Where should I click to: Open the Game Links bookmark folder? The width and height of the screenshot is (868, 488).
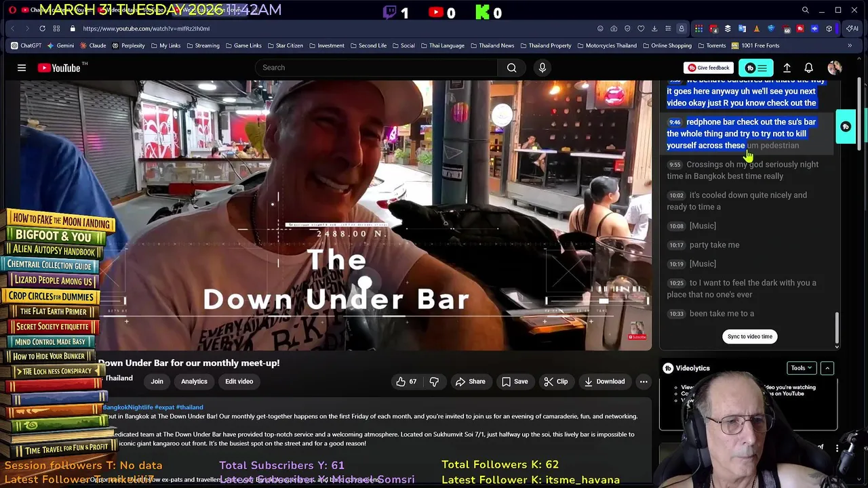click(x=243, y=45)
